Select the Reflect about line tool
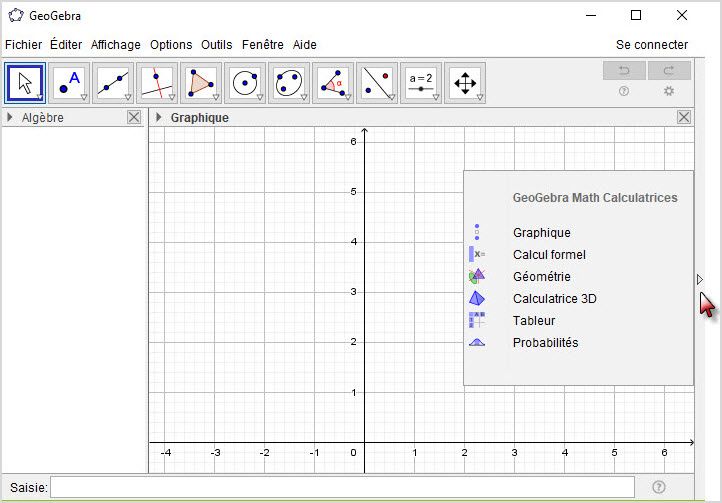This screenshot has height=503, width=722. coord(377,83)
